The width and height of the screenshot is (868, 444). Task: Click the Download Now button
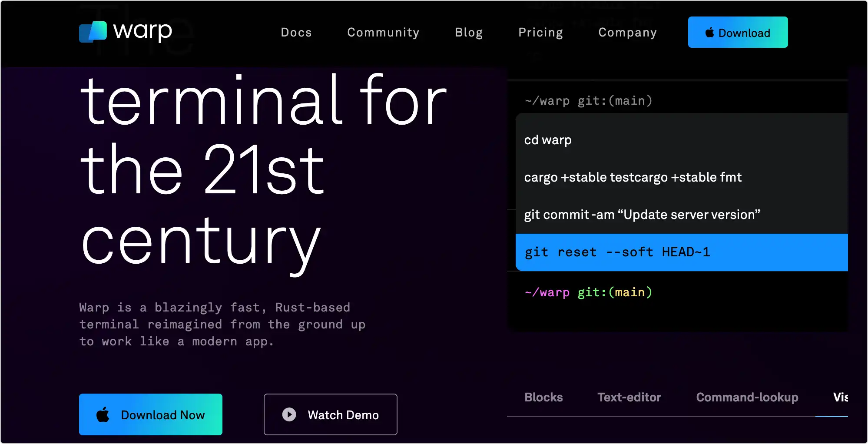(151, 414)
